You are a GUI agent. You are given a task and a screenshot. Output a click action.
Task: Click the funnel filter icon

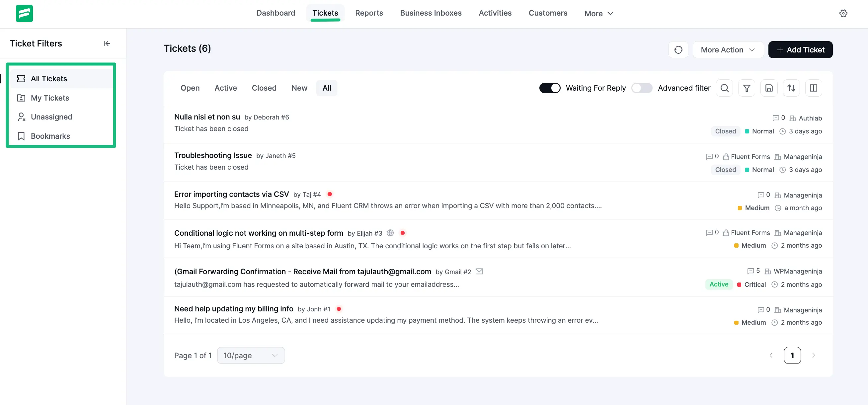[x=747, y=88]
